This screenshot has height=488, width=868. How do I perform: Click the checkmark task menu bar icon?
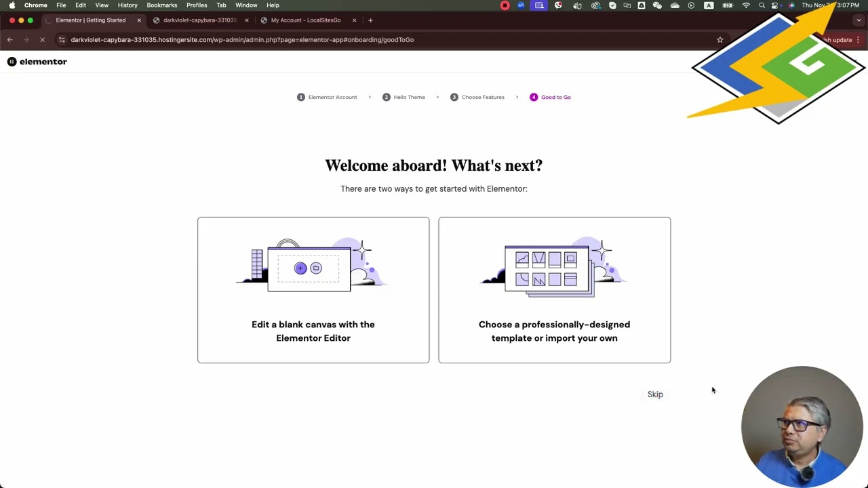pos(612,5)
